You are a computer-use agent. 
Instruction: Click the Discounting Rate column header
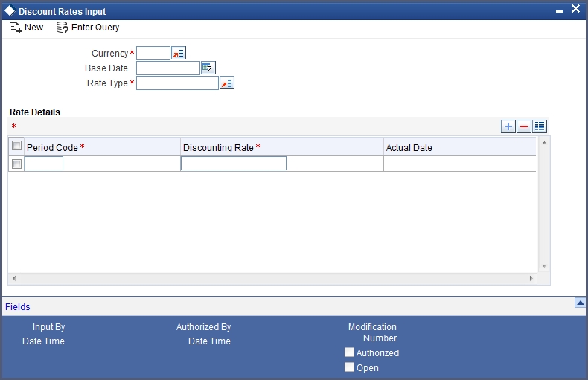point(282,147)
